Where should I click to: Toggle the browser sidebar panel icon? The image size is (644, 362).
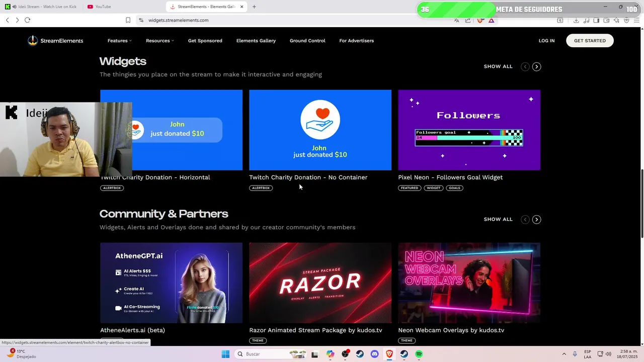click(x=596, y=20)
